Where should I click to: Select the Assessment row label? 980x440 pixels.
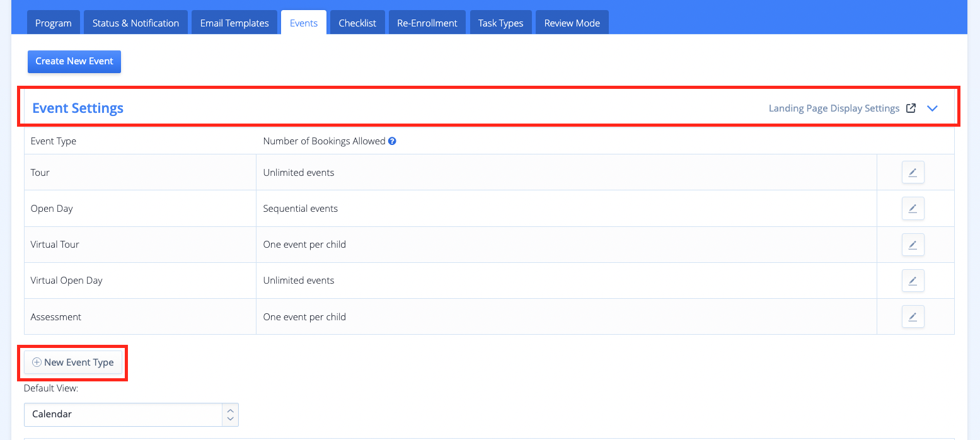56,317
